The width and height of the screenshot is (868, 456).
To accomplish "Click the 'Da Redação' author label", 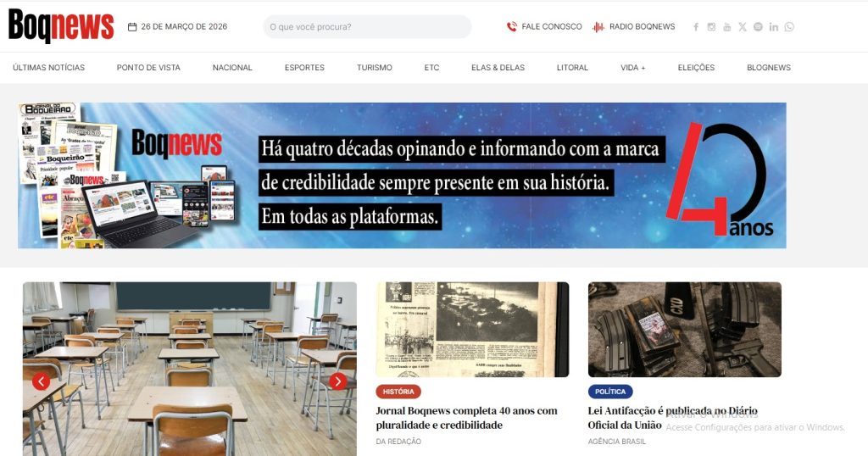I will [398, 442].
